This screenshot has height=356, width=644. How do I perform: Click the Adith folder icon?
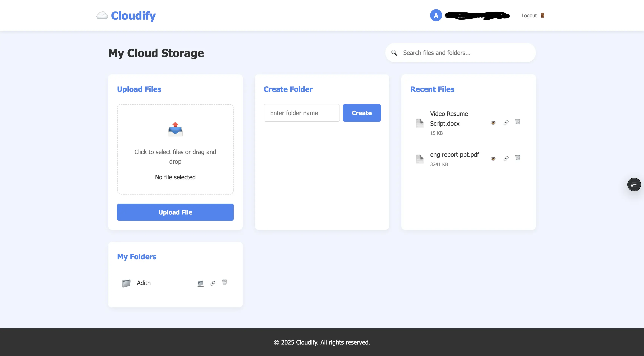point(126,283)
